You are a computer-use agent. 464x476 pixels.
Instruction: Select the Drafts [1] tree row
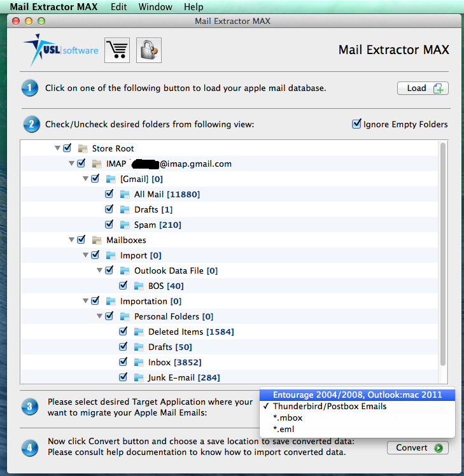pyautogui.click(x=229, y=210)
